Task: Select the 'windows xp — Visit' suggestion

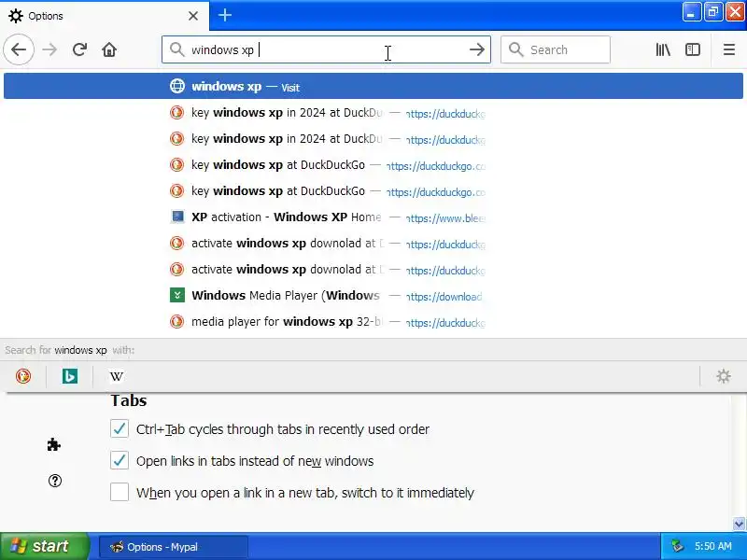Action: [x=373, y=86]
